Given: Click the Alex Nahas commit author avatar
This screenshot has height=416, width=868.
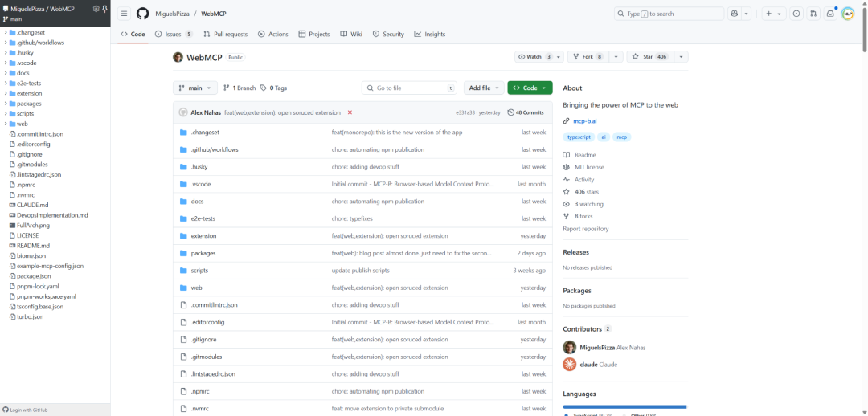Looking at the screenshot, I should [x=182, y=112].
